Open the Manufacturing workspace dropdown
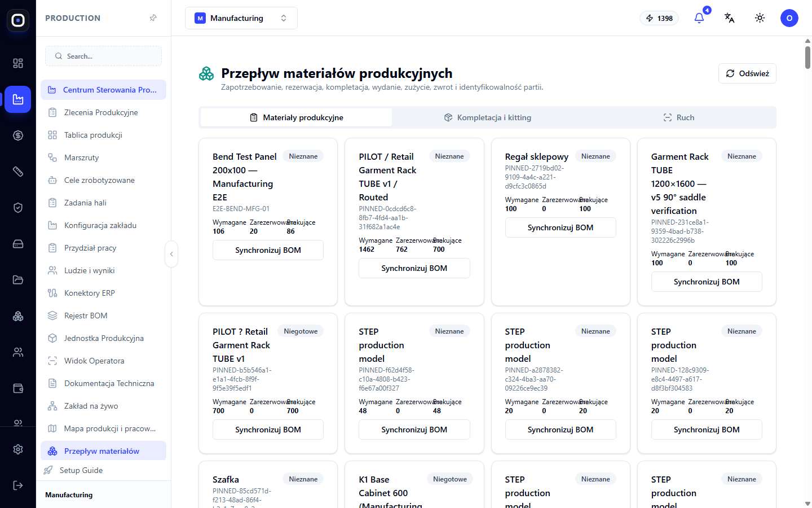Image resolution: width=812 pixels, height=508 pixels. (241, 18)
